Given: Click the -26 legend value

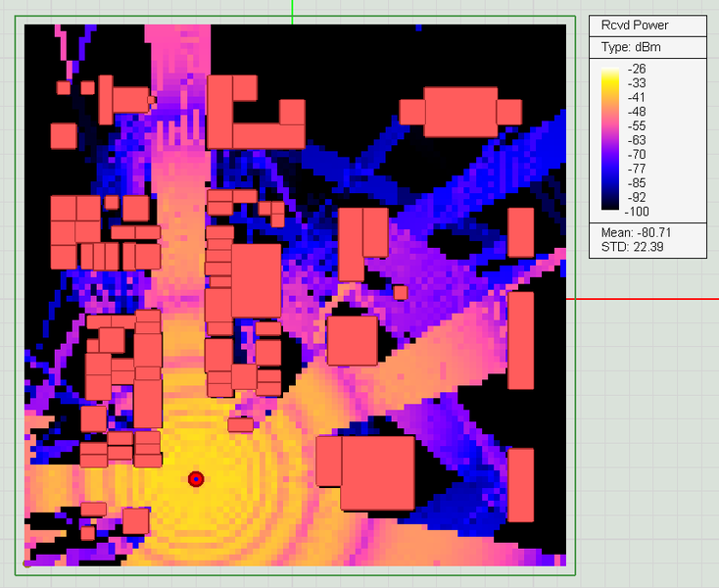Looking at the screenshot, I should [637, 69].
